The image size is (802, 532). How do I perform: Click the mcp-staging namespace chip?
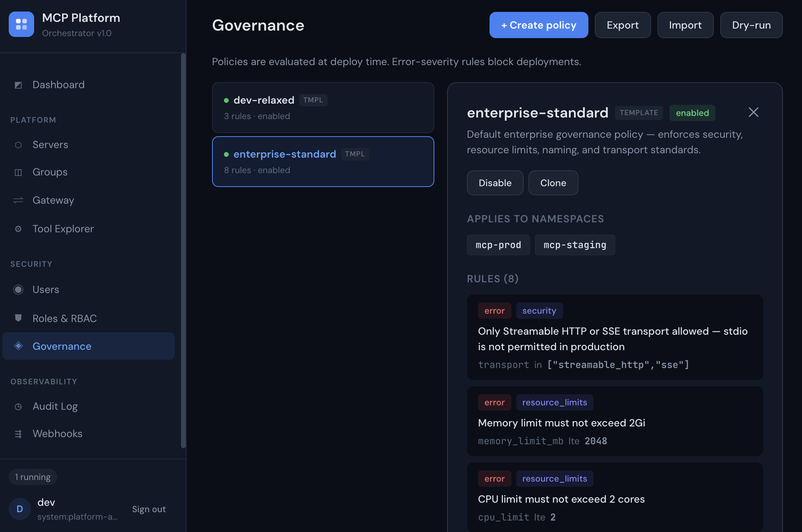575,245
